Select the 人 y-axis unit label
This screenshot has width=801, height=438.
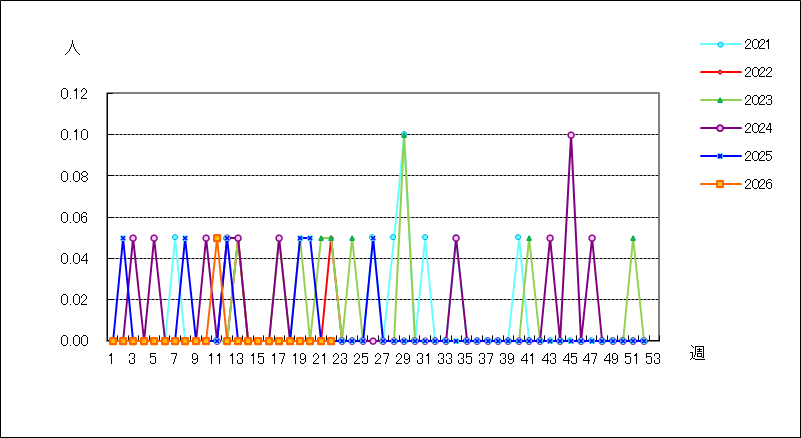coord(73,48)
